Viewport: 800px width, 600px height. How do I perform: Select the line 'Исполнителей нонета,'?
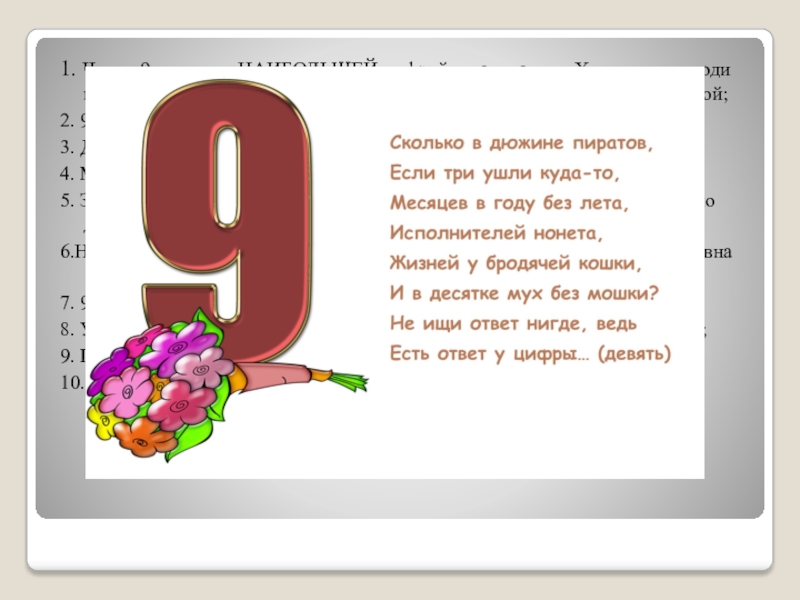coord(497,233)
